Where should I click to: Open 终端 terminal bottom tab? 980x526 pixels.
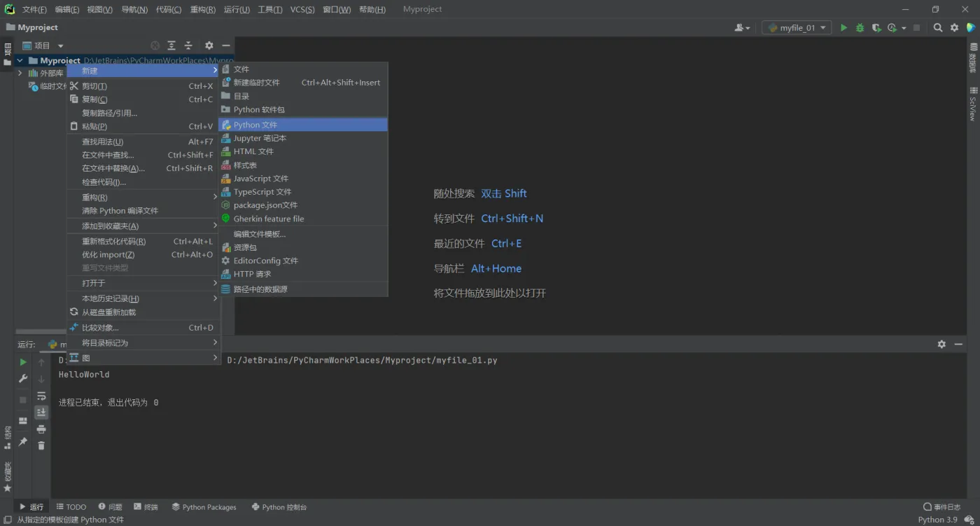coord(146,507)
